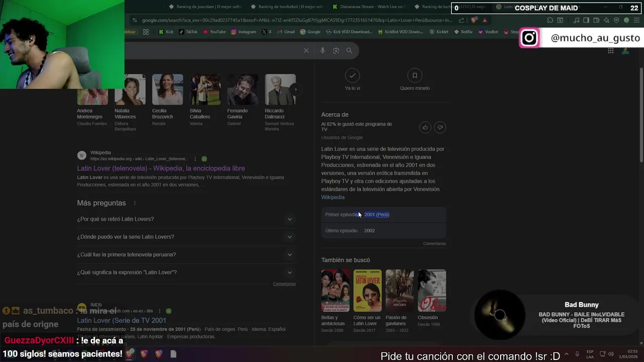Open Google apps grid button
644x362 pixels.
point(610,50)
